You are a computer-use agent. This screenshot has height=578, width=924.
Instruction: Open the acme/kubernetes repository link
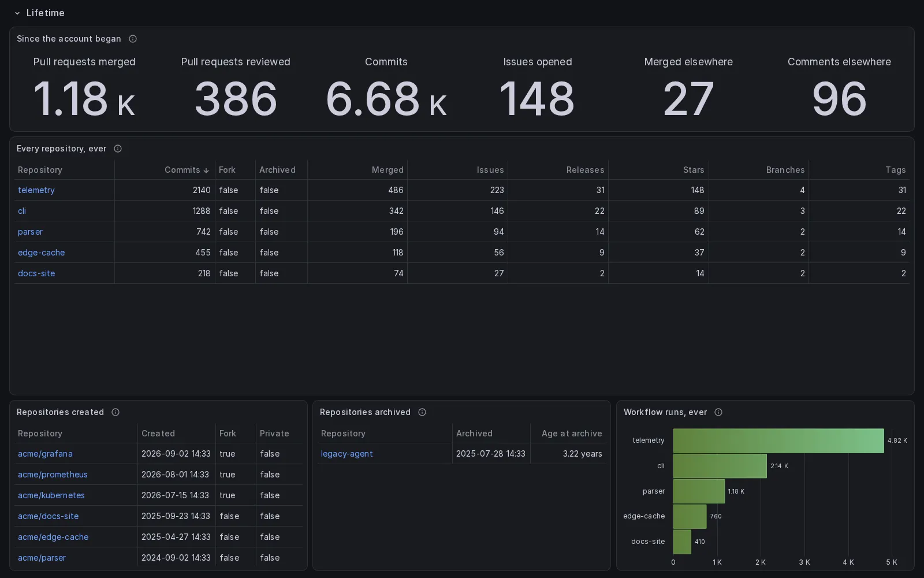pos(51,495)
